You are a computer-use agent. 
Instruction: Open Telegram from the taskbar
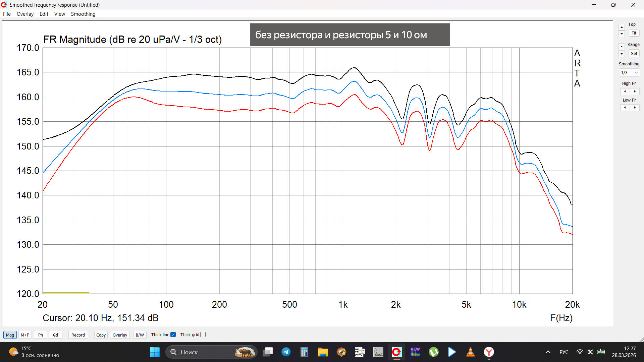pos(286,352)
